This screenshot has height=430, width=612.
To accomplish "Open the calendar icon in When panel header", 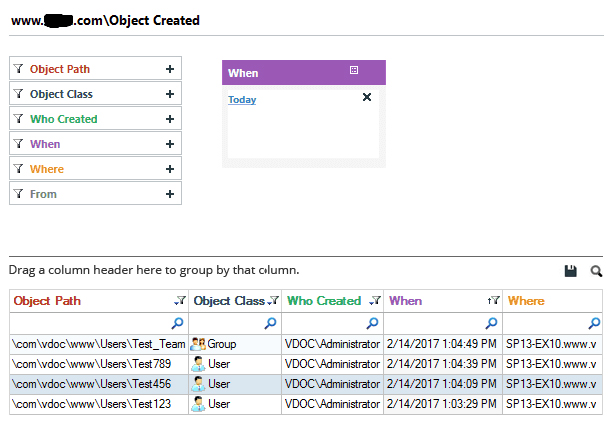I will (x=354, y=70).
